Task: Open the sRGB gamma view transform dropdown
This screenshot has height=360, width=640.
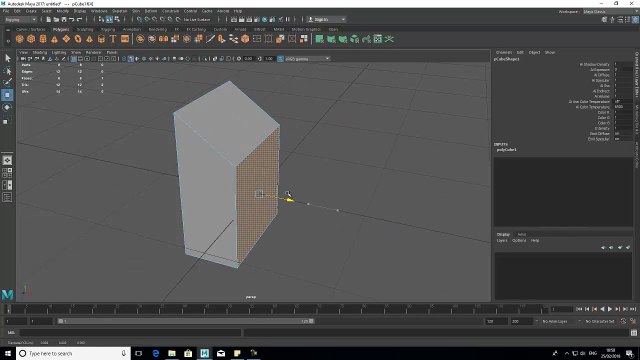Action: pos(307,59)
